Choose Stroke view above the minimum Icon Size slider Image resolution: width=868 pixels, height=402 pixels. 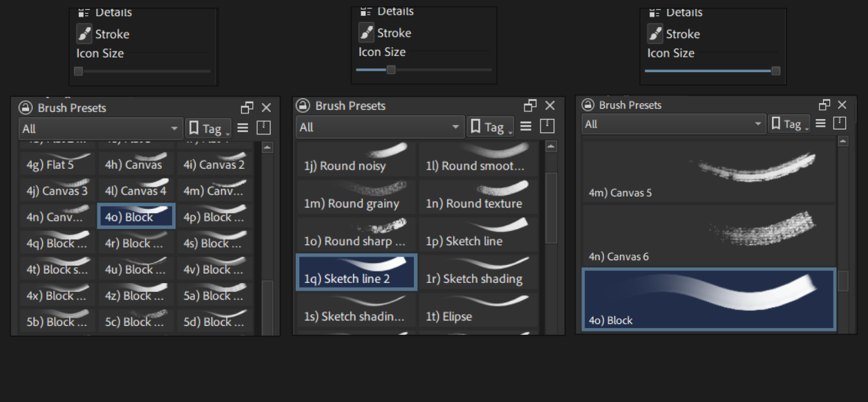tap(103, 34)
